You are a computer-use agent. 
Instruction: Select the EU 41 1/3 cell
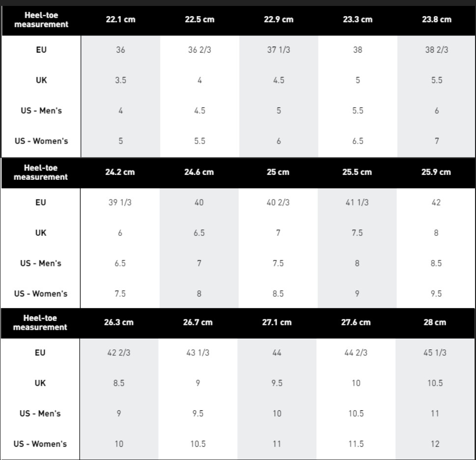tap(357, 202)
